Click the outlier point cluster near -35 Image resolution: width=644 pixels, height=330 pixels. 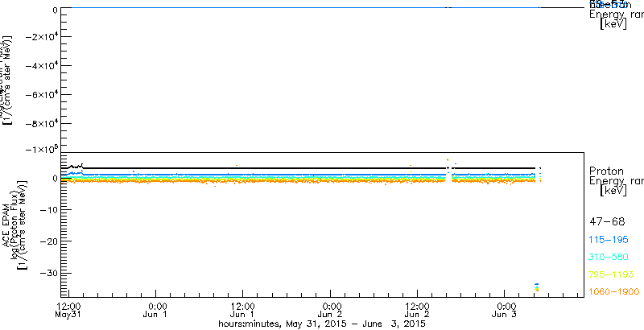(536, 287)
